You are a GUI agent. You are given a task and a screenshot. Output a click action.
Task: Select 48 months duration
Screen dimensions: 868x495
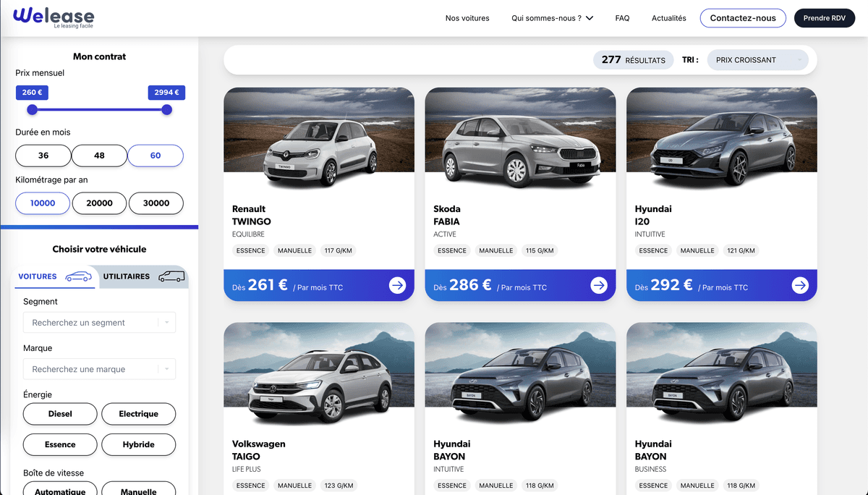[x=99, y=156]
